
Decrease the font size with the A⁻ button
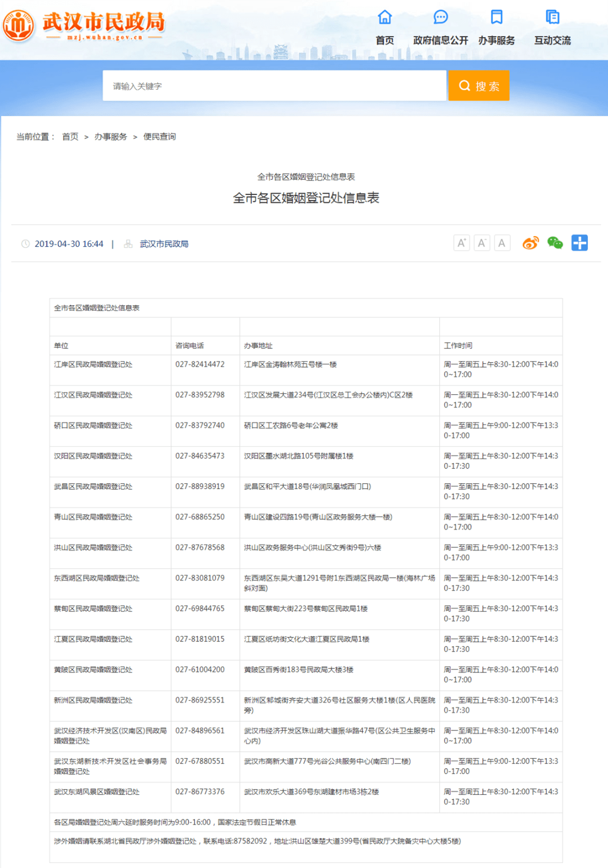482,242
